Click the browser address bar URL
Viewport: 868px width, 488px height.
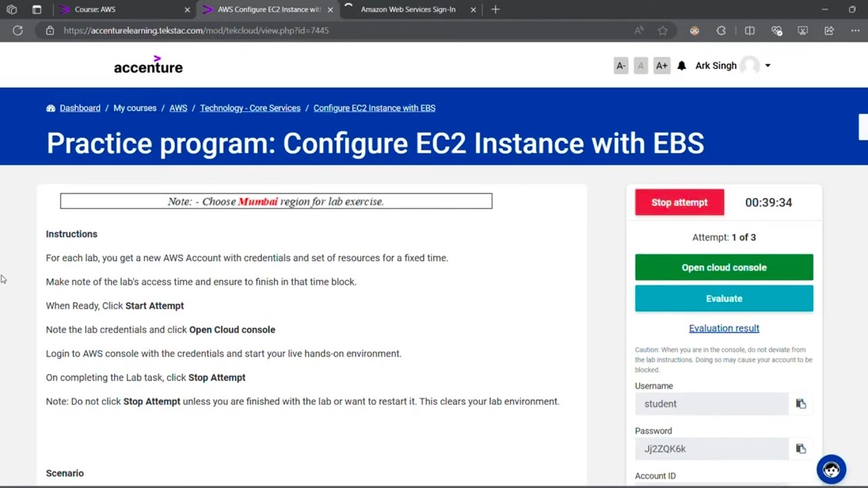(196, 30)
